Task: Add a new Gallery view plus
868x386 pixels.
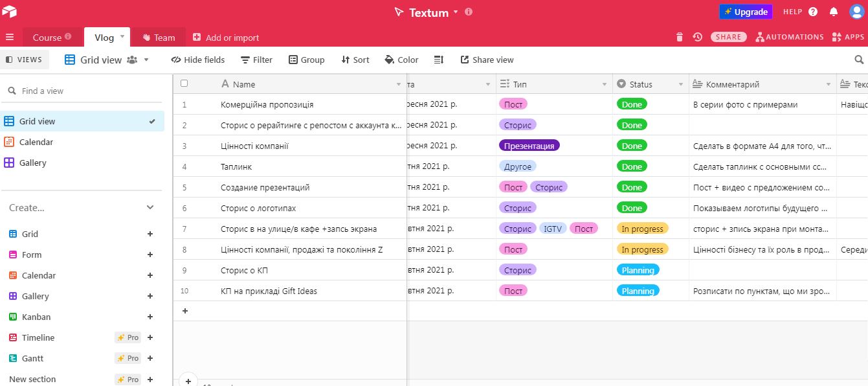Action: point(150,296)
